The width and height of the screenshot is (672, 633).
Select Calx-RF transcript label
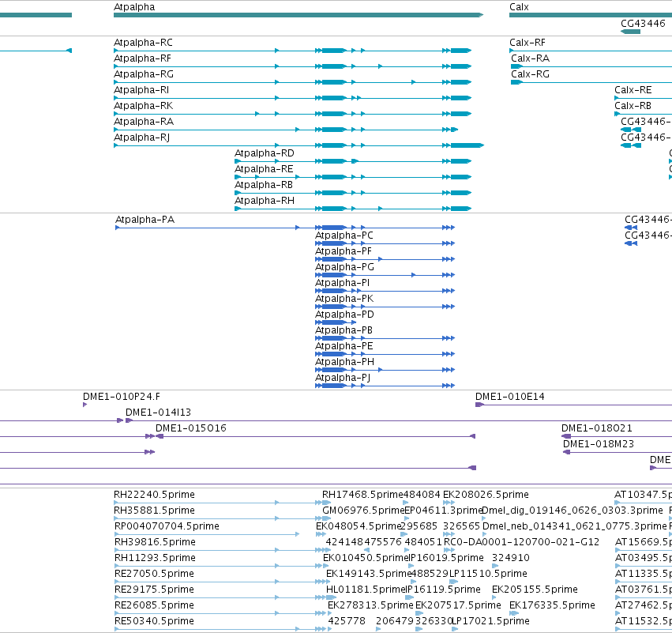(x=527, y=43)
